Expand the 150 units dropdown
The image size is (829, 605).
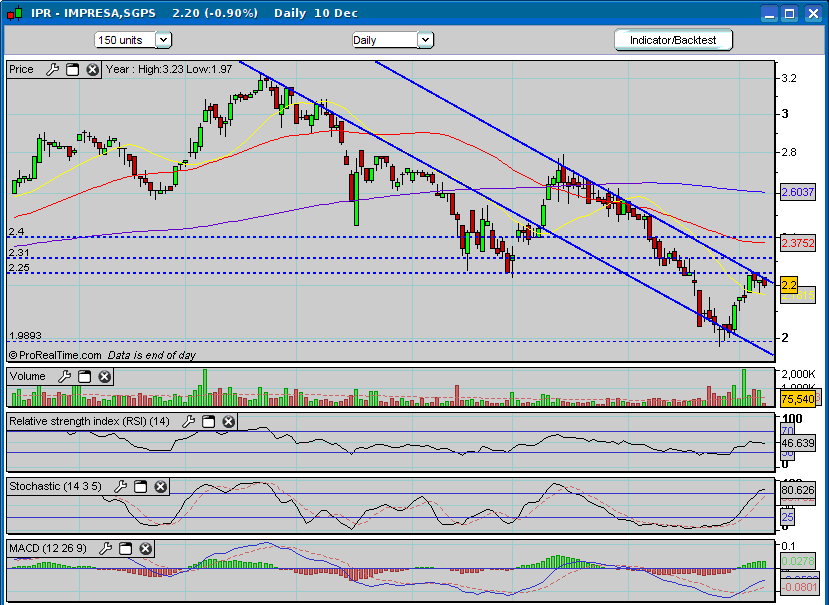164,40
